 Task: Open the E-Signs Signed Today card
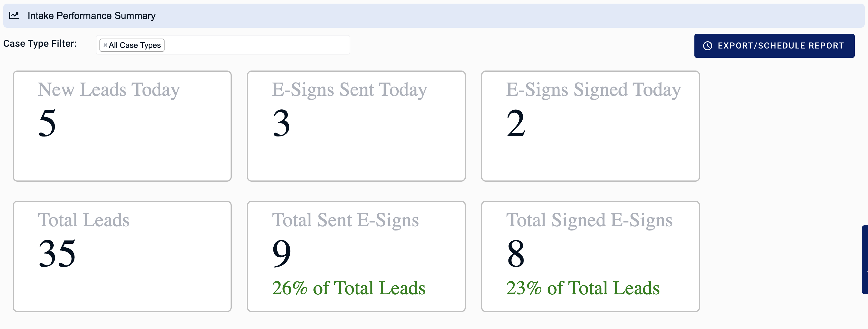click(x=590, y=126)
